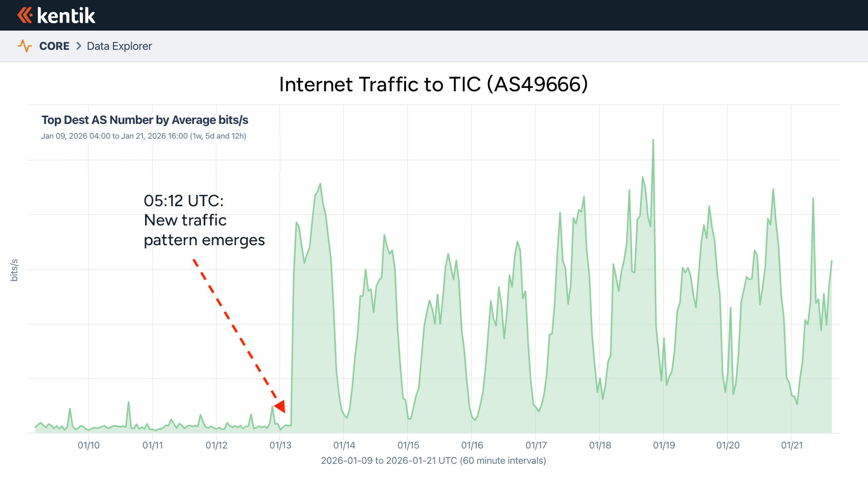Switch to the Data Explorer section
The height and width of the screenshot is (483, 868).
coord(119,46)
